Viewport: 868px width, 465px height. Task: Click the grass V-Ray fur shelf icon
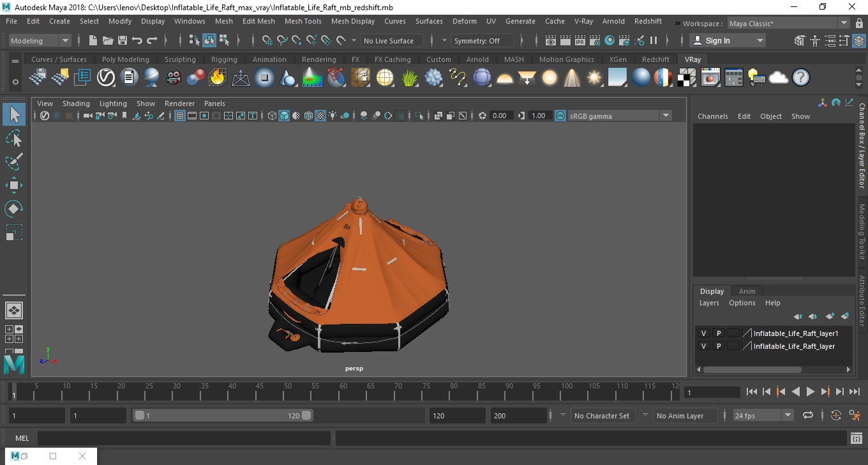point(409,78)
